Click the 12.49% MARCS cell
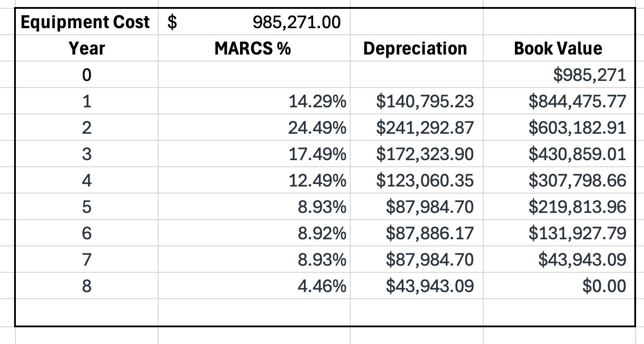 317,181
